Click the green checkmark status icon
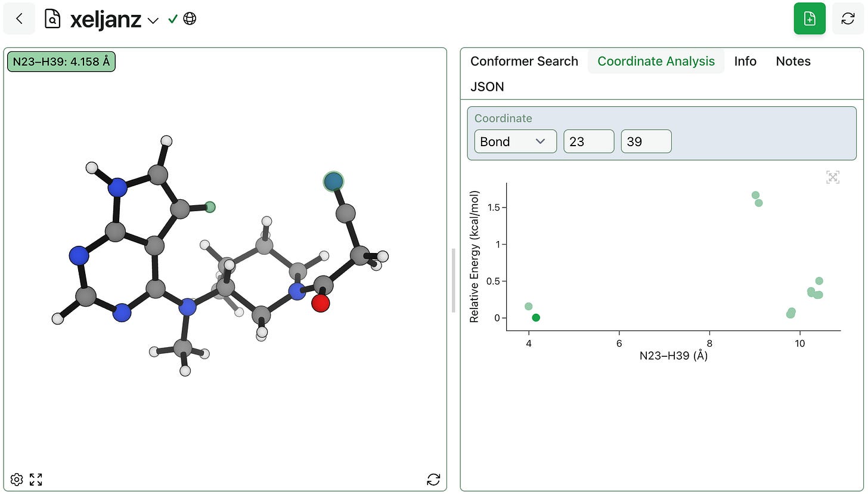The width and height of the screenshot is (868, 494). point(173,19)
